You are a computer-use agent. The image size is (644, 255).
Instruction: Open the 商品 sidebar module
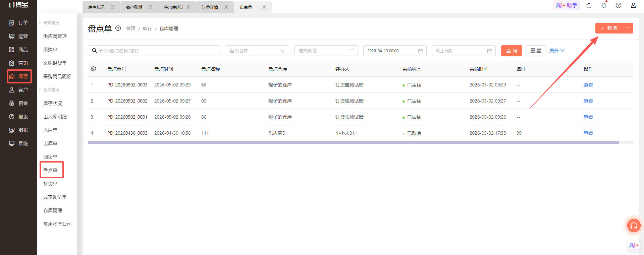pos(18,50)
